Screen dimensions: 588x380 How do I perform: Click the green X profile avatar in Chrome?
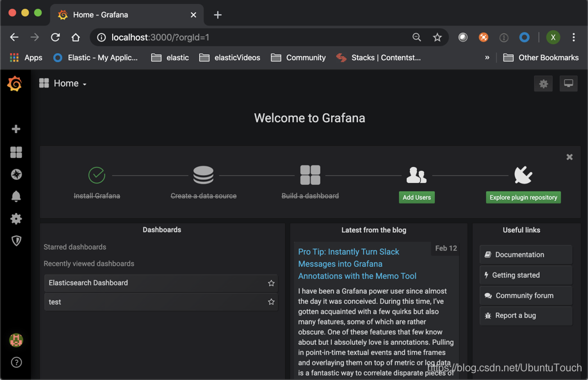pos(553,37)
